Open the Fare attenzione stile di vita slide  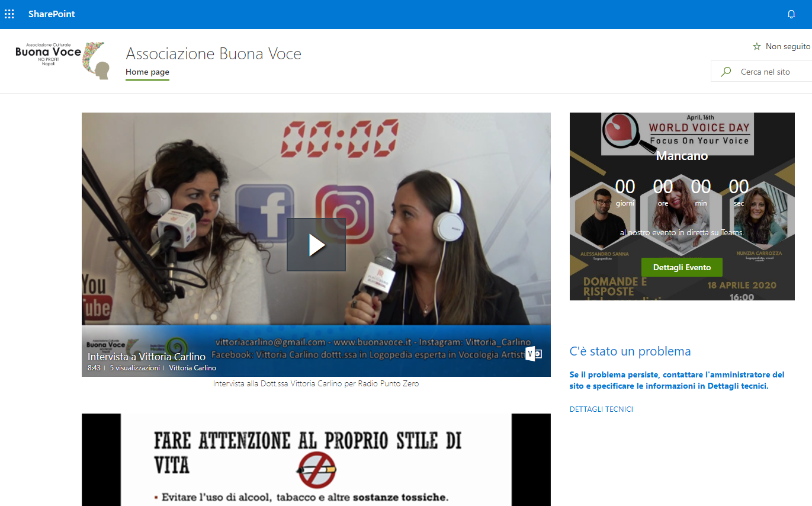(316, 460)
